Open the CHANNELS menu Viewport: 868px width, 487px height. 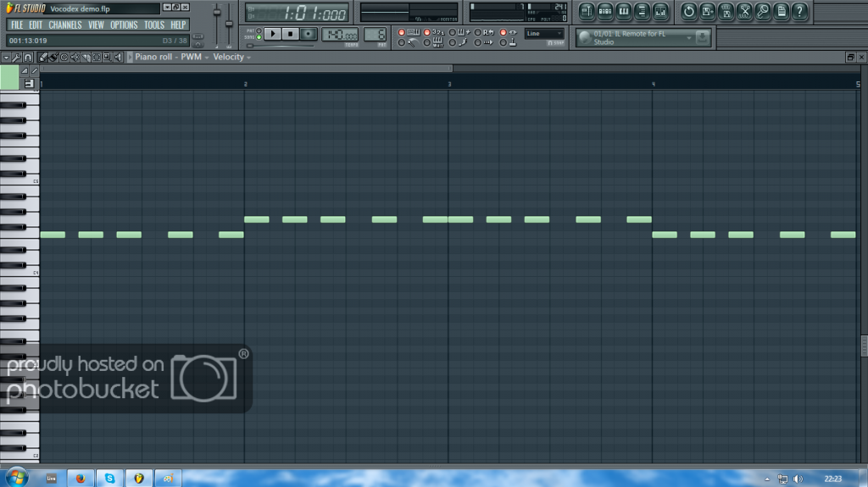tap(64, 25)
